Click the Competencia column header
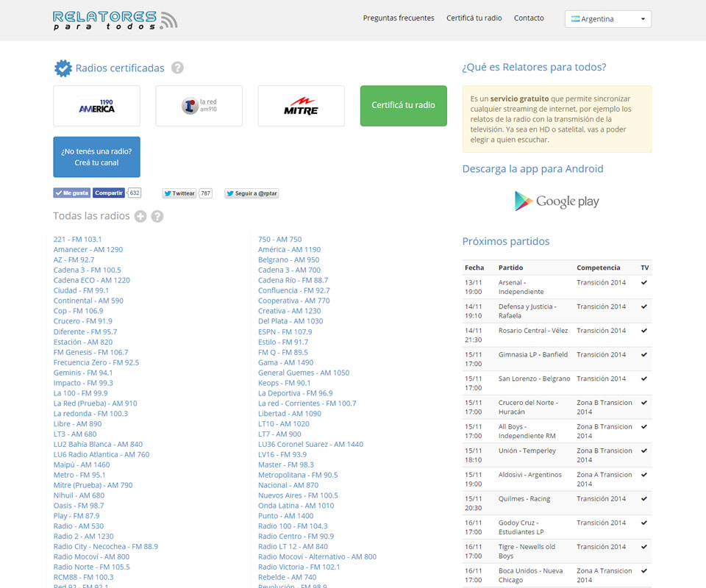 [599, 268]
